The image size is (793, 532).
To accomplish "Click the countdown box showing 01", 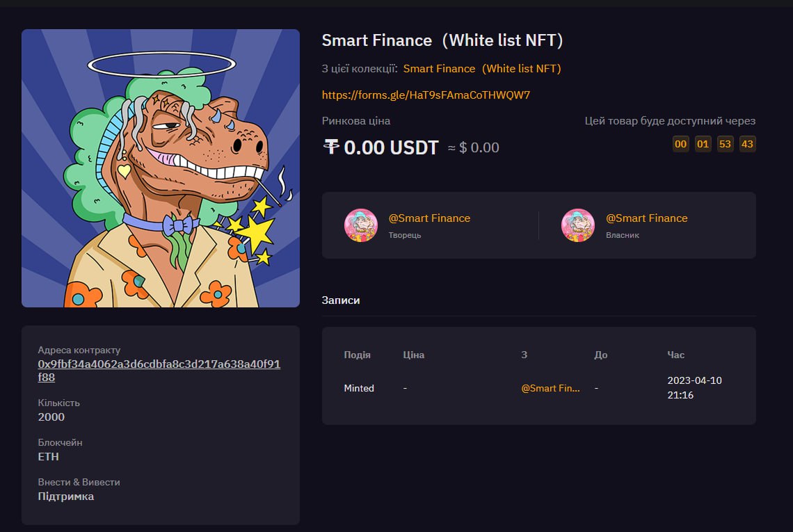I will point(703,144).
